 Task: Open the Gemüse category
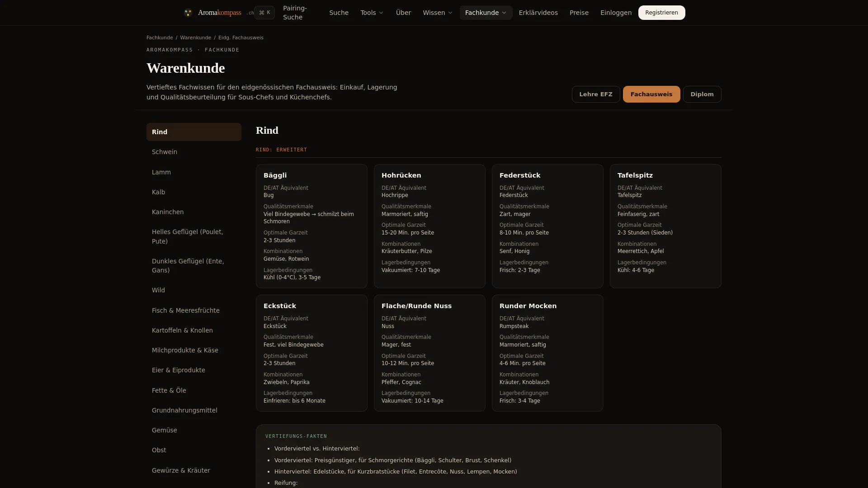(193, 430)
